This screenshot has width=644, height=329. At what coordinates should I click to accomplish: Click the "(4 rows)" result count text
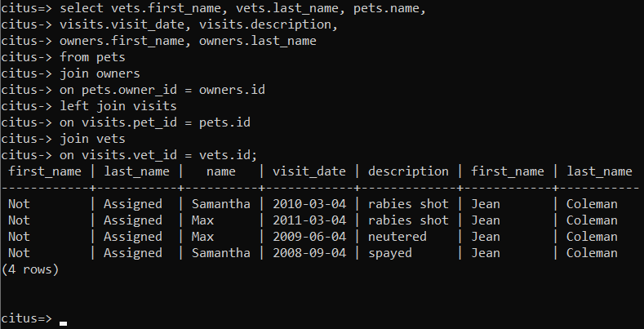click(30, 269)
